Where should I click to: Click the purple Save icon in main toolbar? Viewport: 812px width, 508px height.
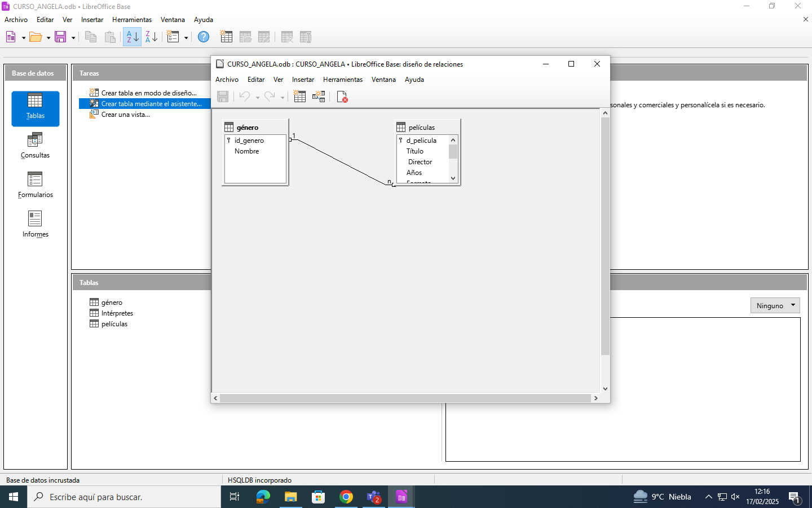60,37
